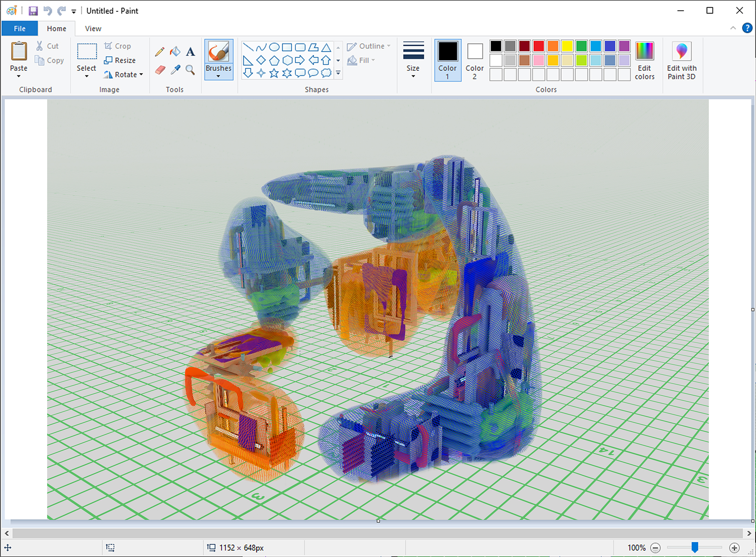This screenshot has width=756, height=557.
Task: Pick the Color picker eyedropper tool
Action: pyautogui.click(x=175, y=70)
